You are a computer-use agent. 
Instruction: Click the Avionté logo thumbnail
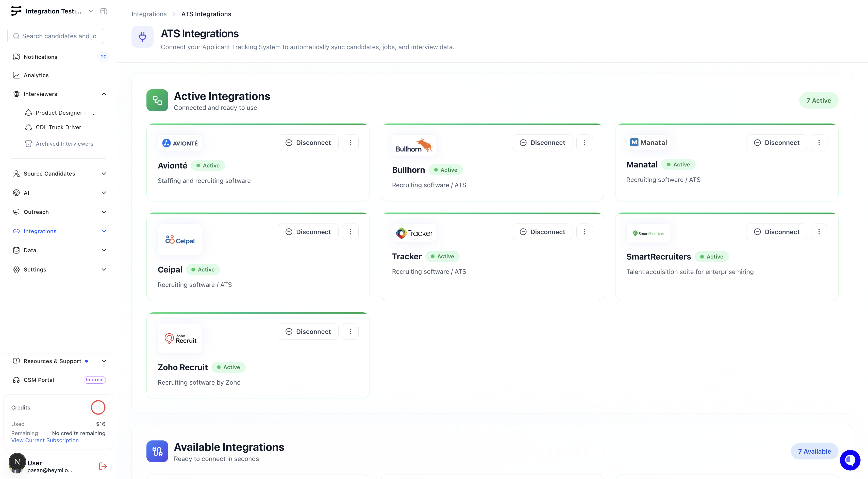pos(180,143)
